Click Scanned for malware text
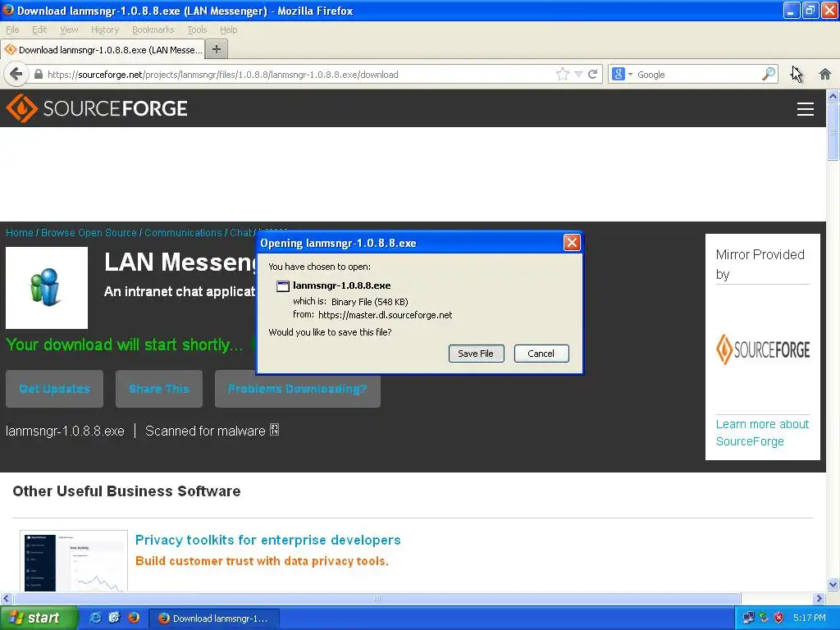The width and height of the screenshot is (840, 630). click(205, 431)
